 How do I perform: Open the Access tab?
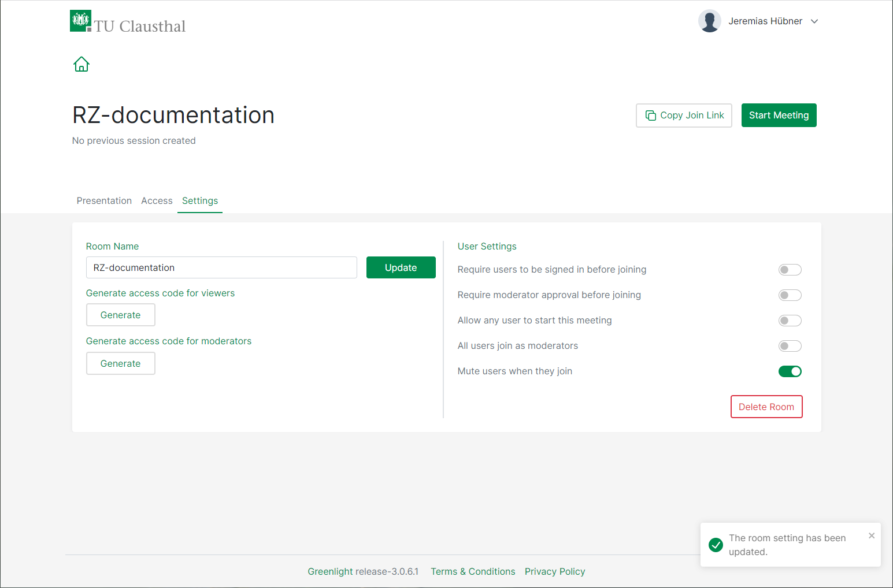coord(157,200)
